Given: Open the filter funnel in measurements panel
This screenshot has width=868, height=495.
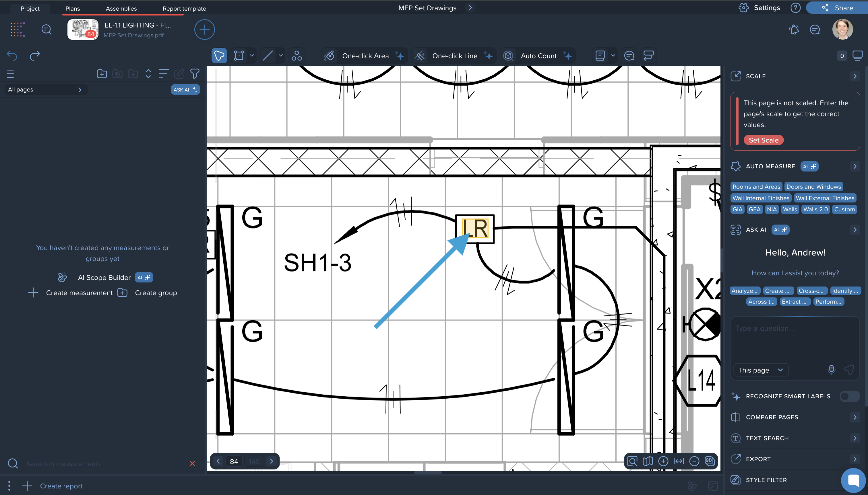Looking at the screenshot, I should 195,74.
